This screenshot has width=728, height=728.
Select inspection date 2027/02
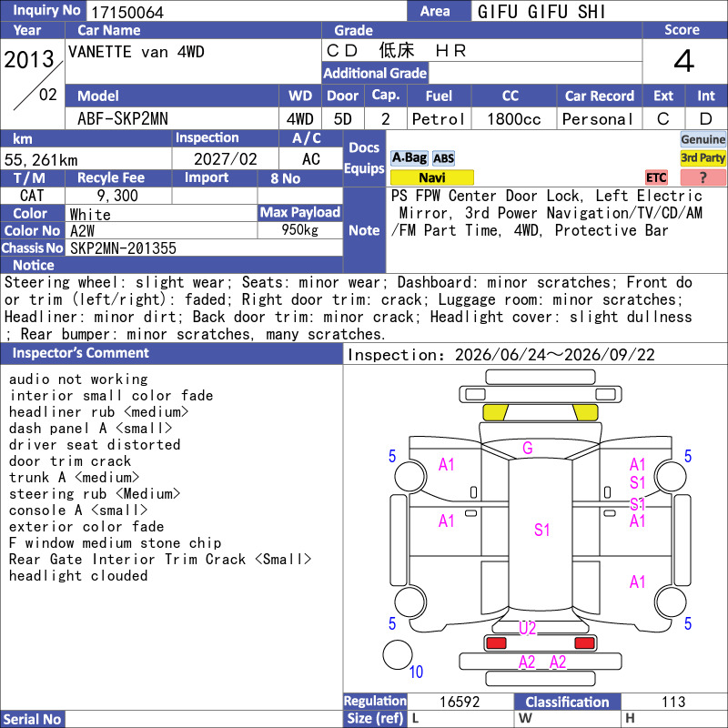[x=225, y=158]
